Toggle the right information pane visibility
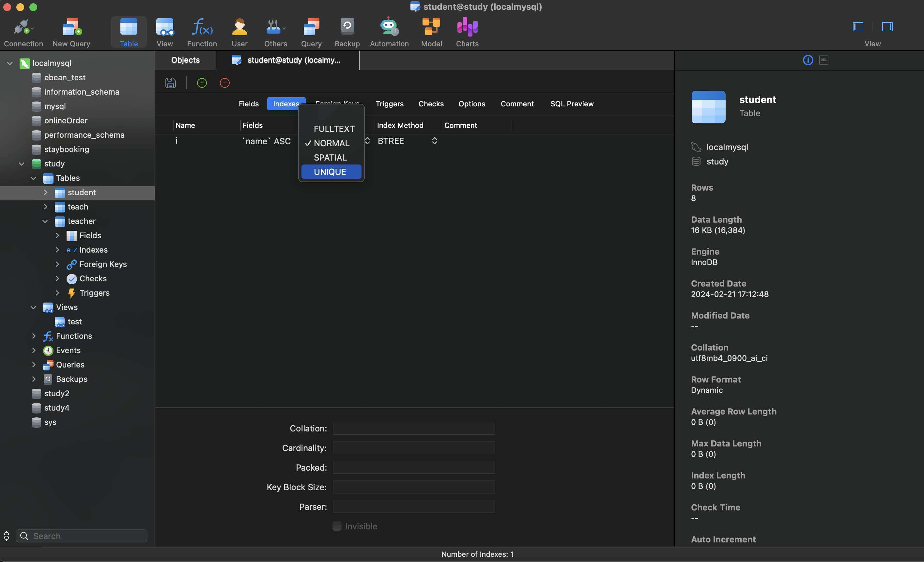This screenshot has height=562, width=924. pyautogui.click(x=887, y=27)
